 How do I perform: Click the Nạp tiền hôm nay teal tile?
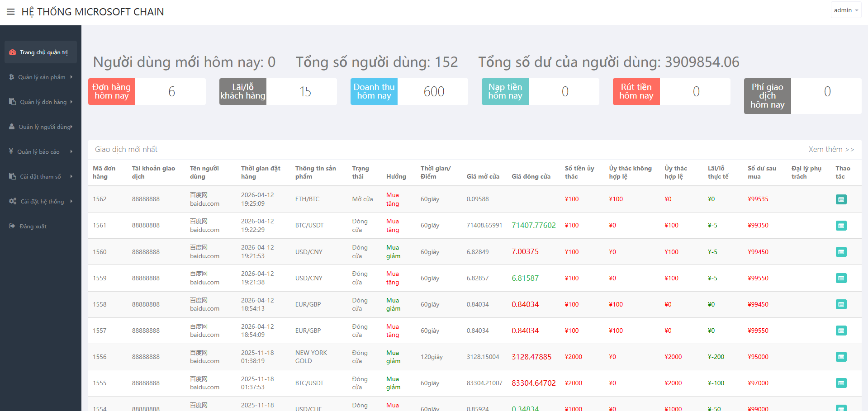(505, 91)
